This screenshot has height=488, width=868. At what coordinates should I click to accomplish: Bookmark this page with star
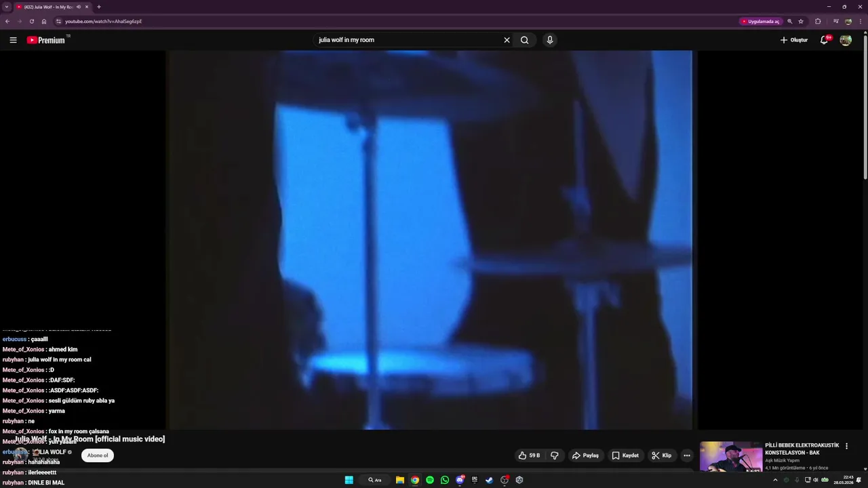coord(801,21)
